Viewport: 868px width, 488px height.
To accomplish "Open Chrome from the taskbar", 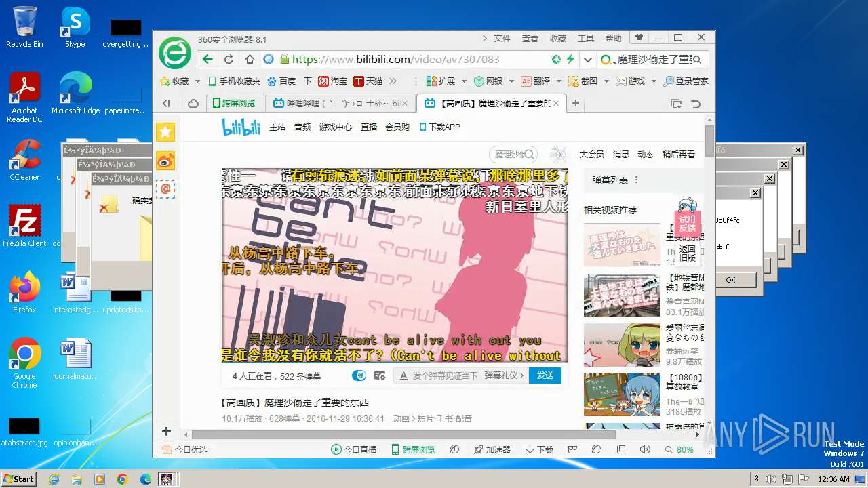I will tap(122, 479).
